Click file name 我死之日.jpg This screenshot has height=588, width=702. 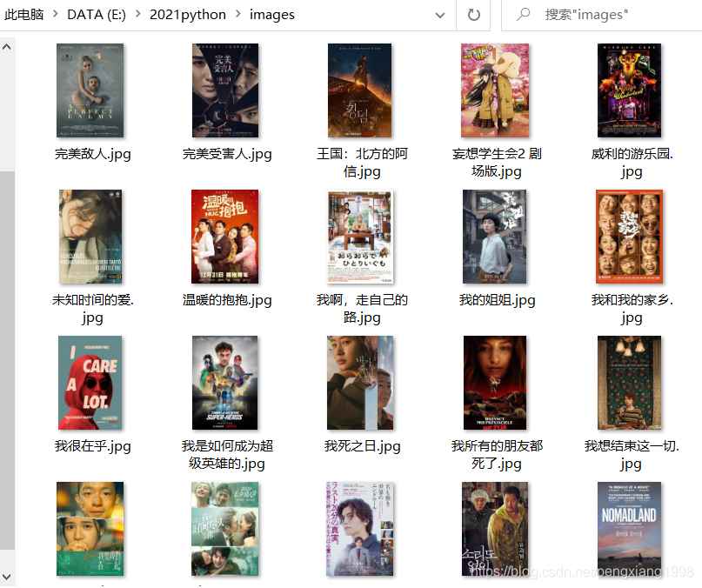(x=362, y=446)
